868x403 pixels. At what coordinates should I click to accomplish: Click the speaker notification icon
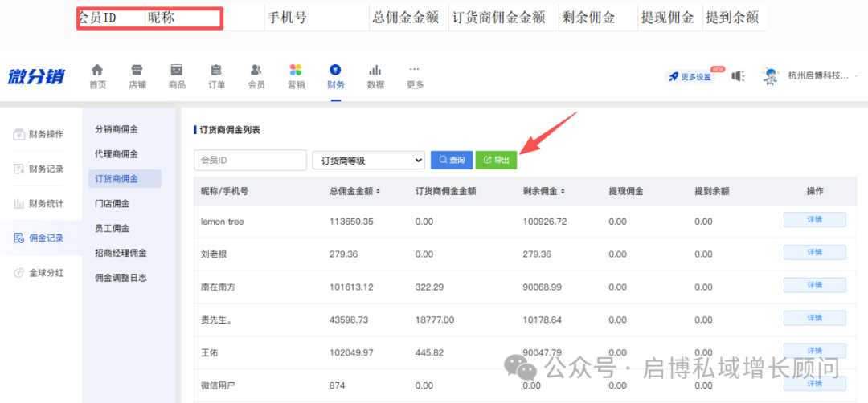click(x=738, y=76)
